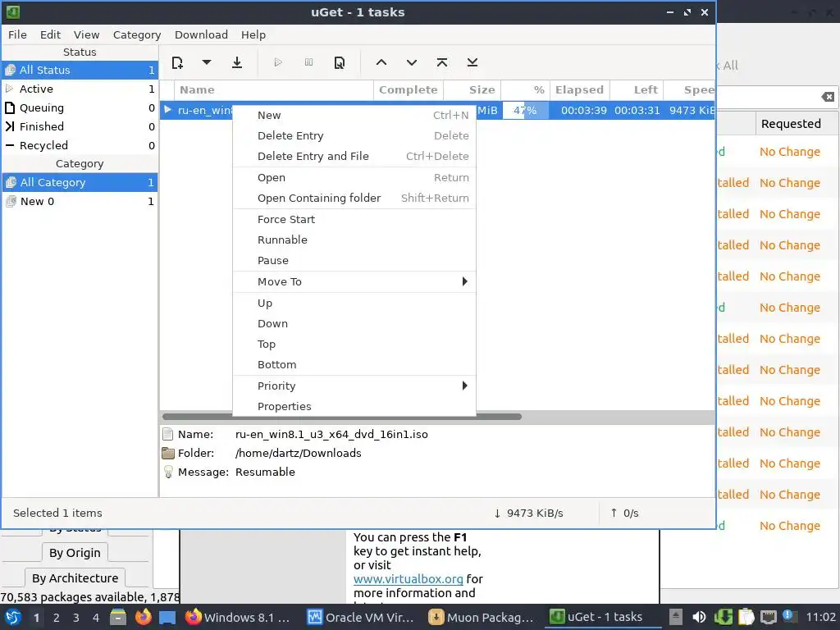Image resolution: width=840 pixels, height=630 pixels.
Task: Click the New Download toolbar icon
Action: pos(177,62)
